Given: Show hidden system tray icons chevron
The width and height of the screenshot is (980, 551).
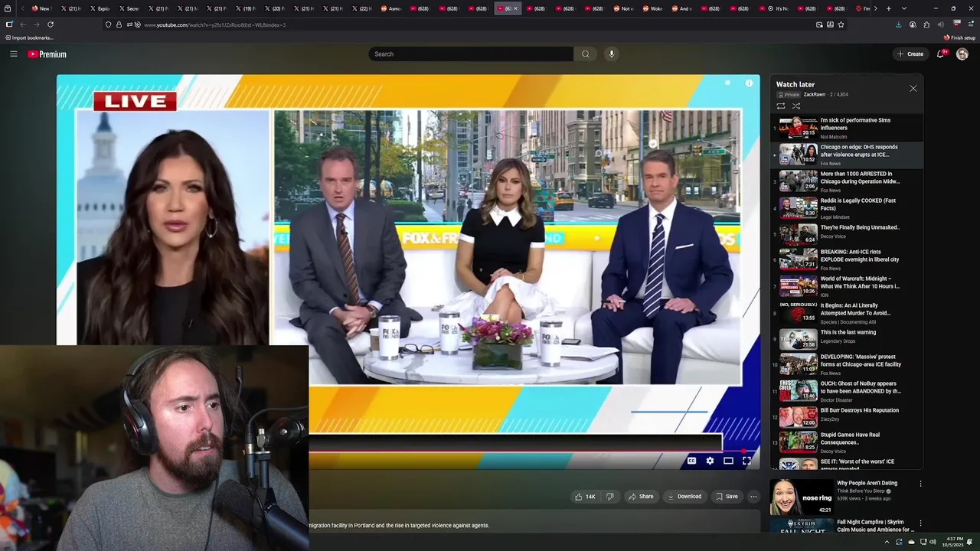Looking at the screenshot, I should pyautogui.click(x=887, y=542).
